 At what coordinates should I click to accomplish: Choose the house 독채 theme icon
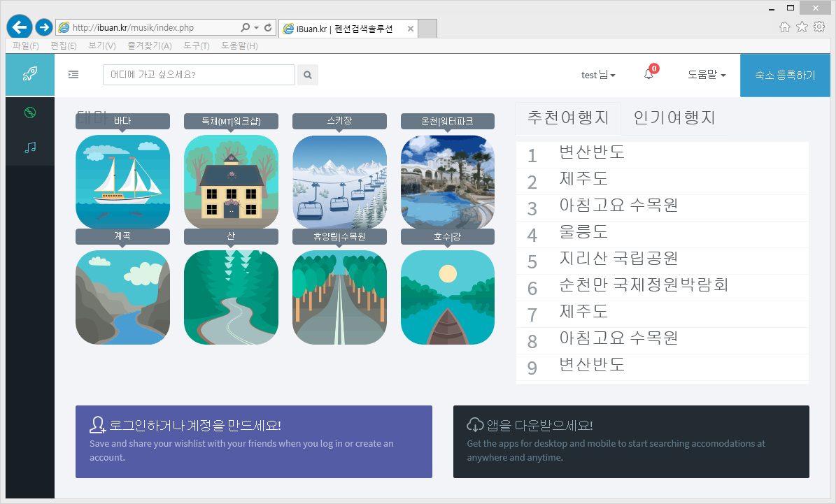click(x=231, y=182)
